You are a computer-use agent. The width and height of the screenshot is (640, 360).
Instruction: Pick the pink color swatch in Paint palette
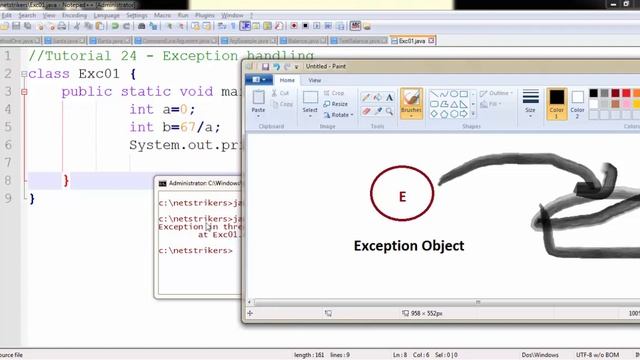click(x=626, y=104)
